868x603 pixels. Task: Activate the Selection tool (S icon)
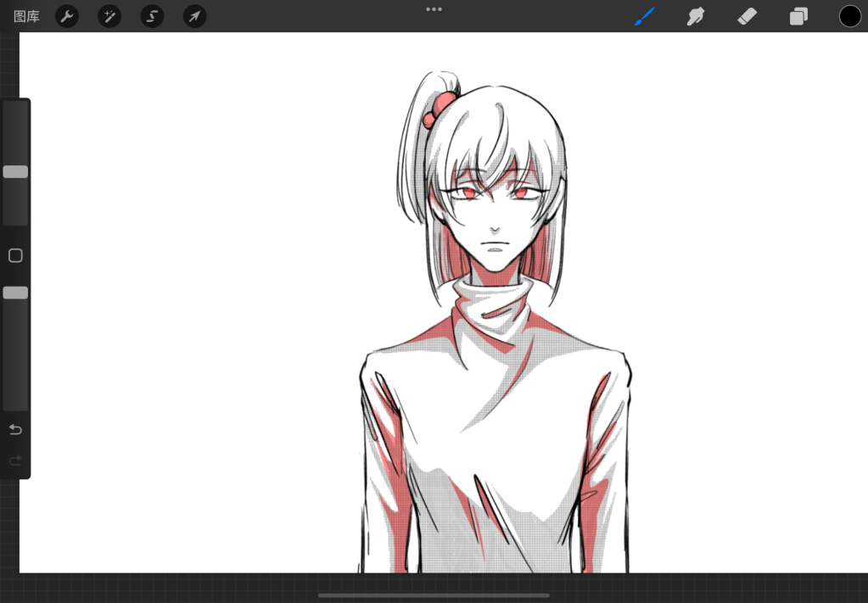[152, 16]
